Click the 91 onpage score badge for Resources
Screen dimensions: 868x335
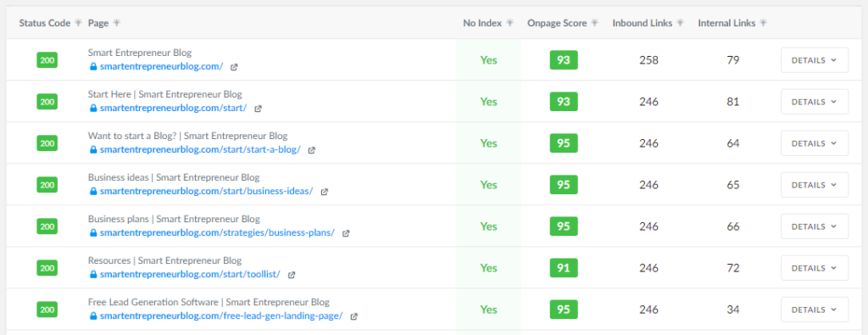[x=564, y=267]
